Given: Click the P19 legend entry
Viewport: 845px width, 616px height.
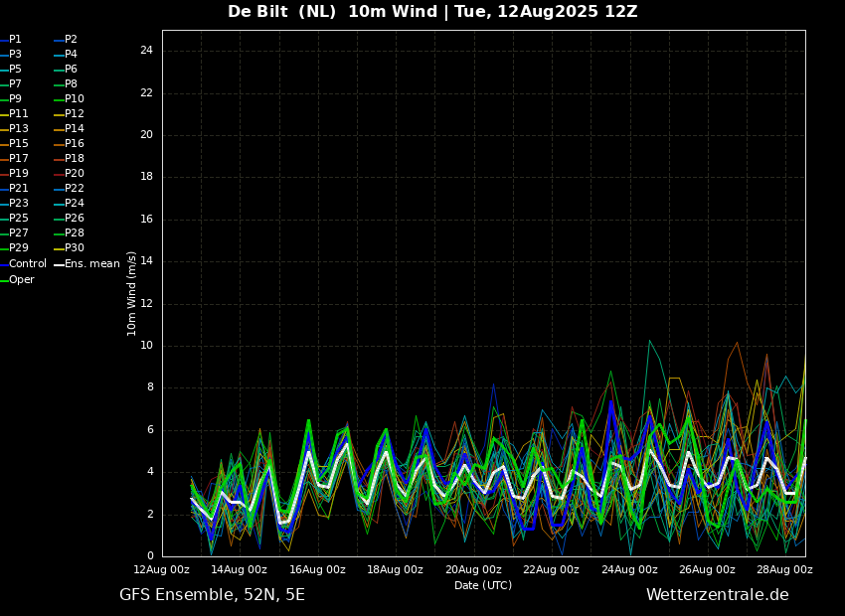Looking at the screenshot, I should click(x=19, y=174).
